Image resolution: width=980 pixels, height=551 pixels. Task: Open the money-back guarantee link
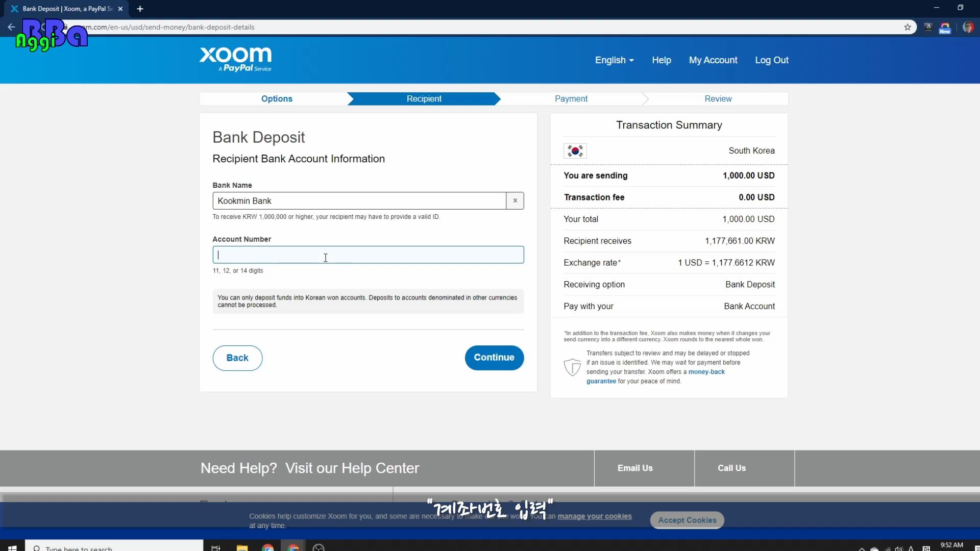pos(706,372)
